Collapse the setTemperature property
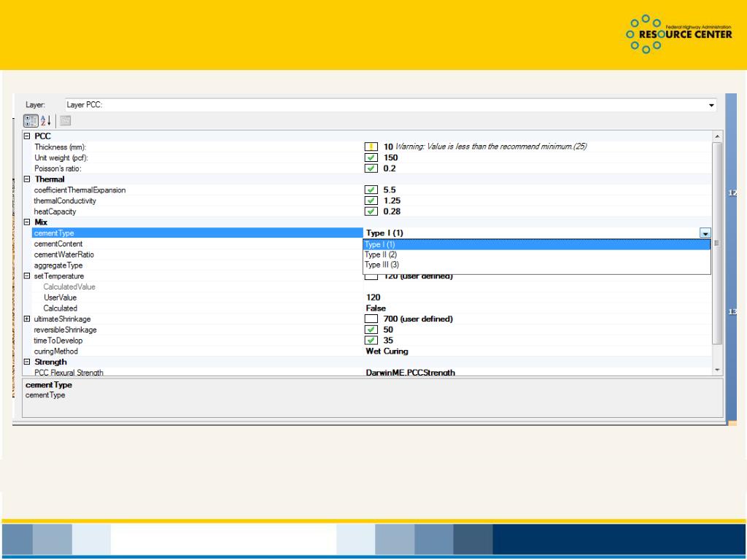 27,276
